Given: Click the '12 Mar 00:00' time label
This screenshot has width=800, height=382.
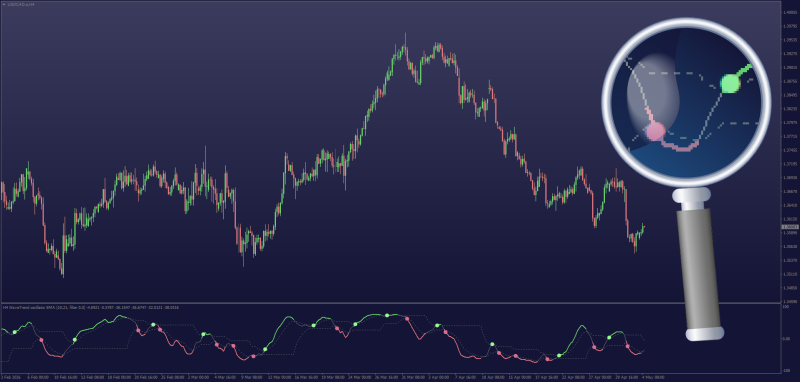Looking at the screenshot, I should (280, 377).
